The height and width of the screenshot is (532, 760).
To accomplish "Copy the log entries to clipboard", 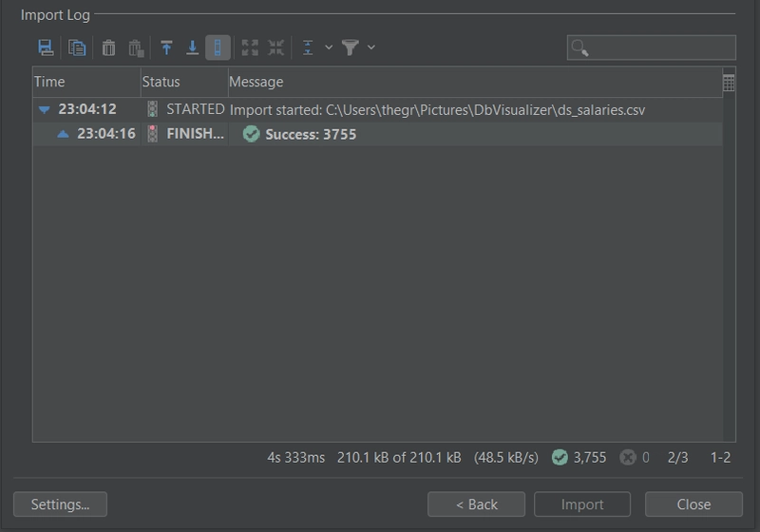I will click(x=77, y=47).
